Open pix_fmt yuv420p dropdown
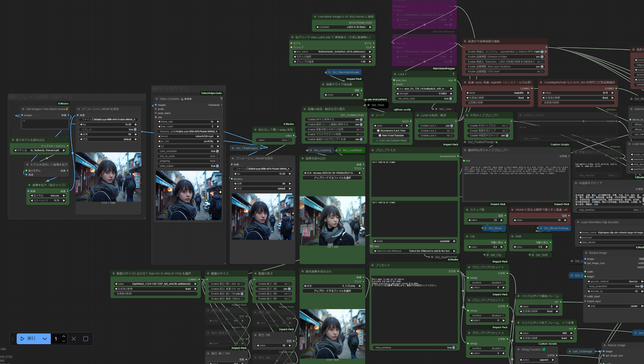The height and width of the screenshot is (364, 644). coord(188,141)
